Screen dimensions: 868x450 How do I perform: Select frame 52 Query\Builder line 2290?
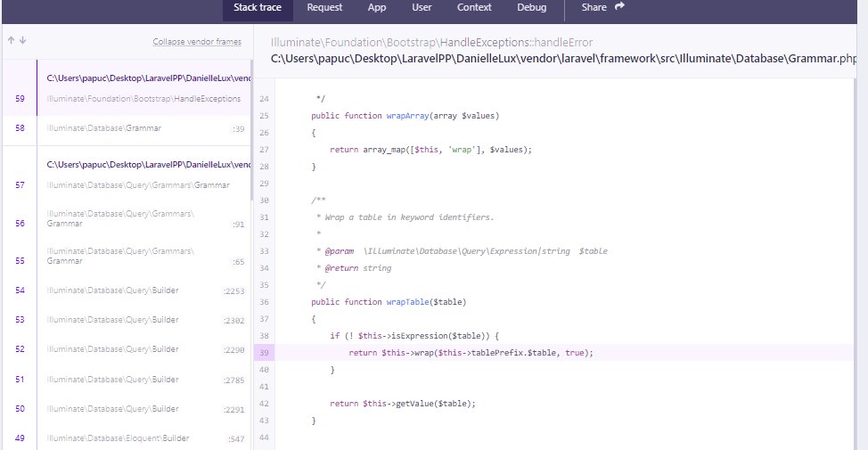click(134, 349)
